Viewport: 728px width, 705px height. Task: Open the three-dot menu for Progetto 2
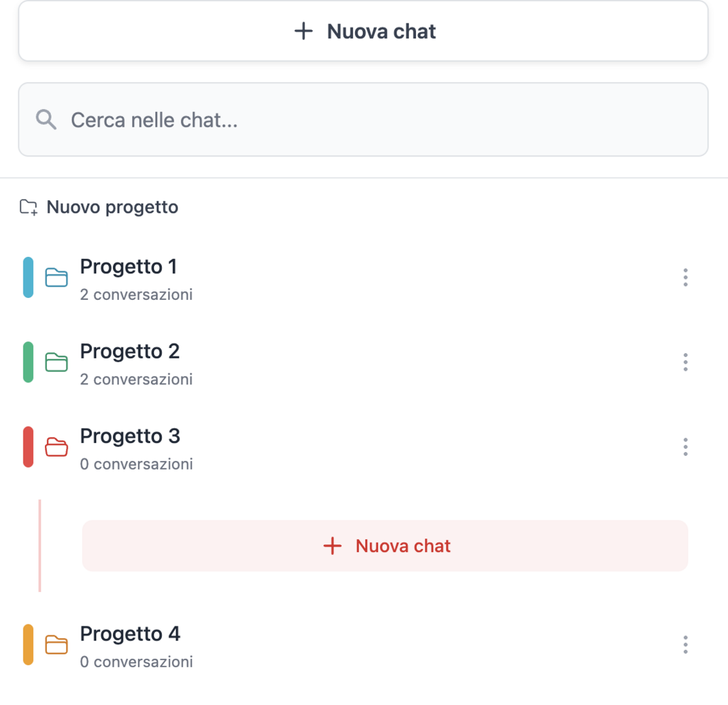pyautogui.click(x=685, y=362)
